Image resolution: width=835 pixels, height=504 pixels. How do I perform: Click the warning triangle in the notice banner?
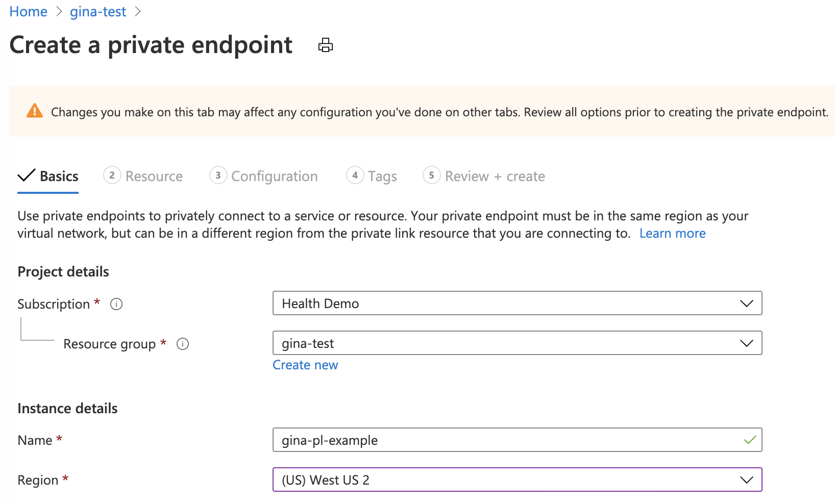pyautogui.click(x=34, y=111)
